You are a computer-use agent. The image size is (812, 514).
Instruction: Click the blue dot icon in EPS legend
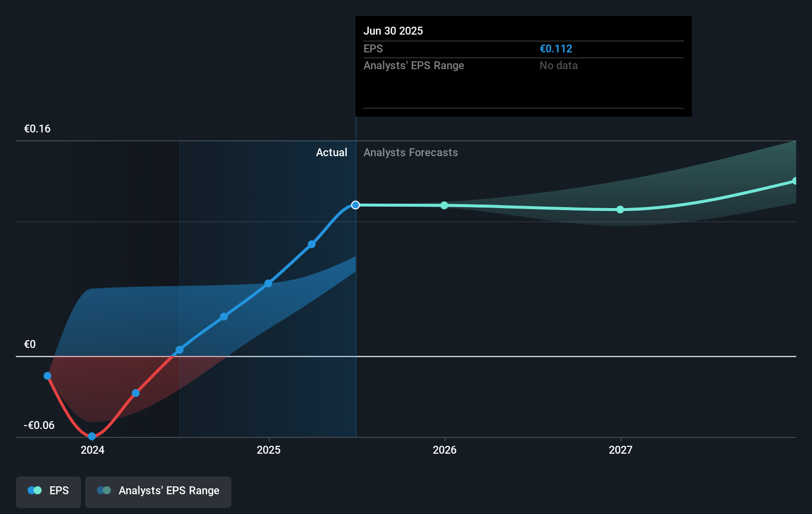click(34, 490)
